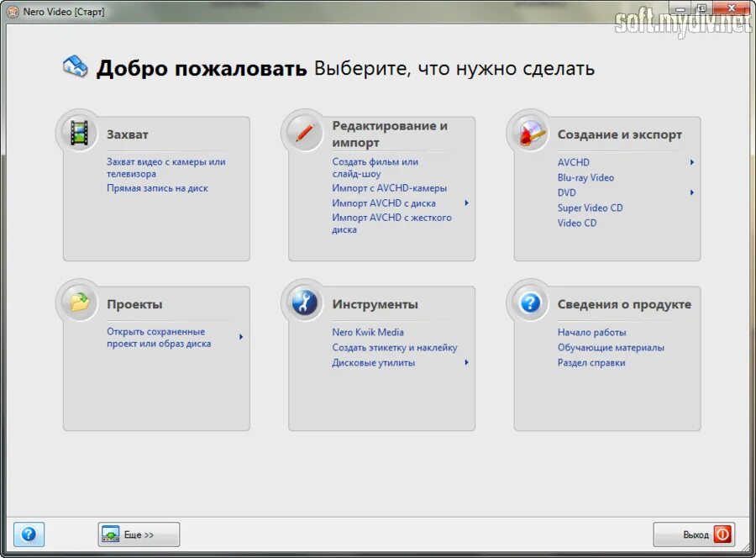Click the disc Create and Export icon
Viewport: 756px width, 558px height.
(530, 133)
